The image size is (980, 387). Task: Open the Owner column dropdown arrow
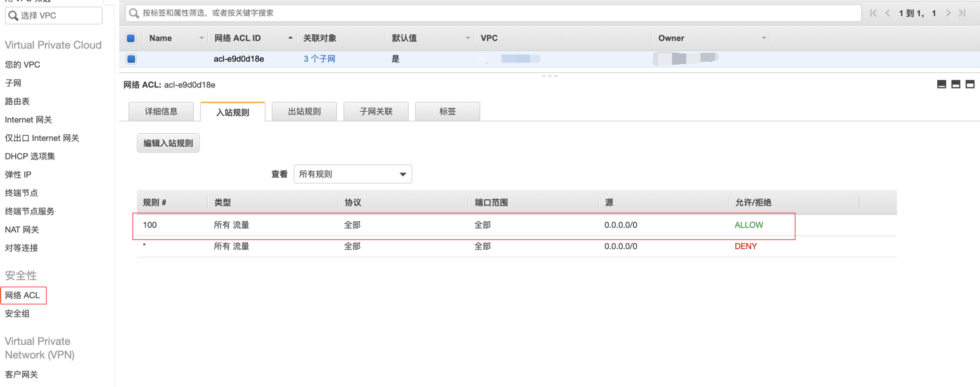(763, 38)
